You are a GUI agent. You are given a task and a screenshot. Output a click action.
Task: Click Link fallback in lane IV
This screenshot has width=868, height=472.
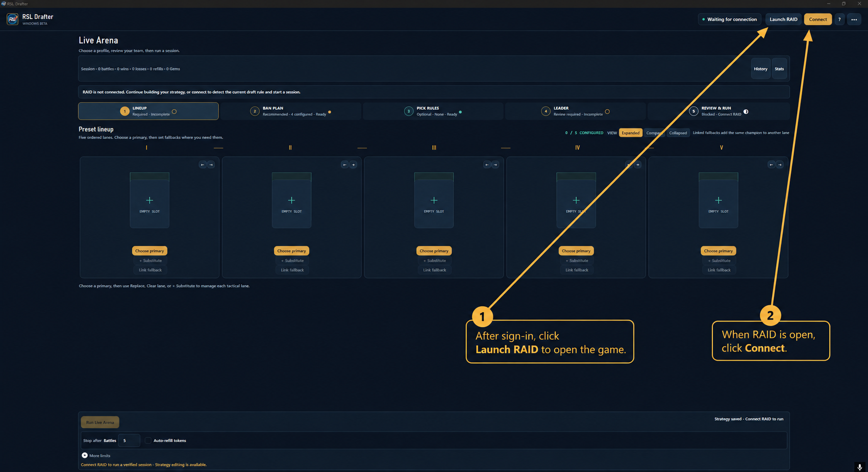coord(577,270)
